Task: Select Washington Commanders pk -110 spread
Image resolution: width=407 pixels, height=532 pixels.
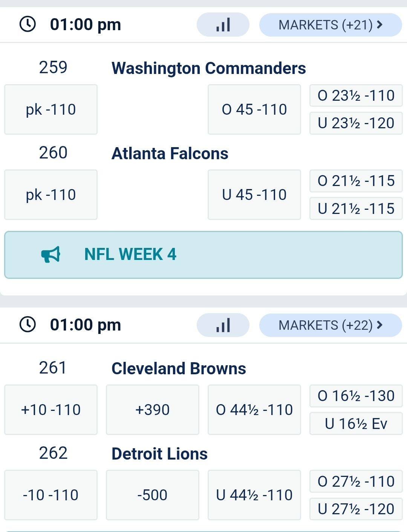Action: pos(51,109)
